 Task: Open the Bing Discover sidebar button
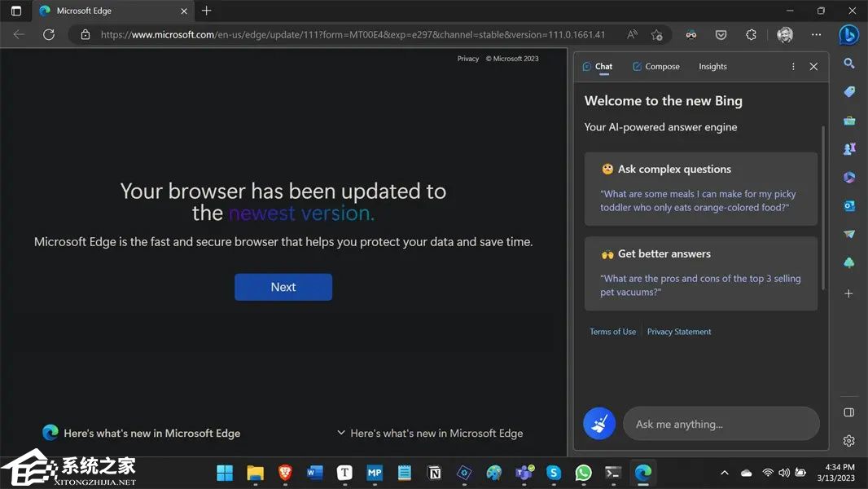(x=848, y=35)
